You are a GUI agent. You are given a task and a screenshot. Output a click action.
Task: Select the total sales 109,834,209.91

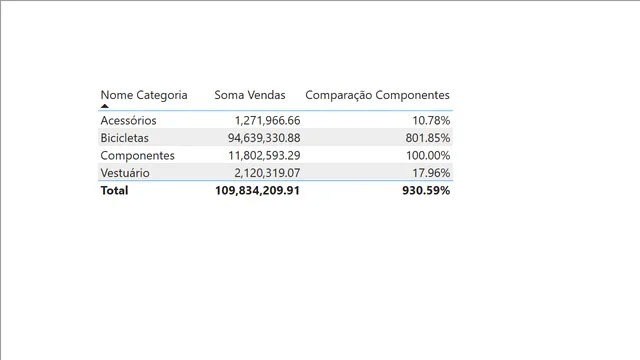click(258, 191)
